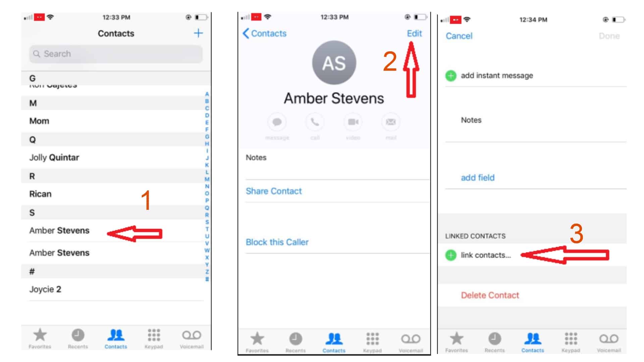Tap the green plus icon for instant message
Viewport: 644px width, 362px height.
[449, 75]
